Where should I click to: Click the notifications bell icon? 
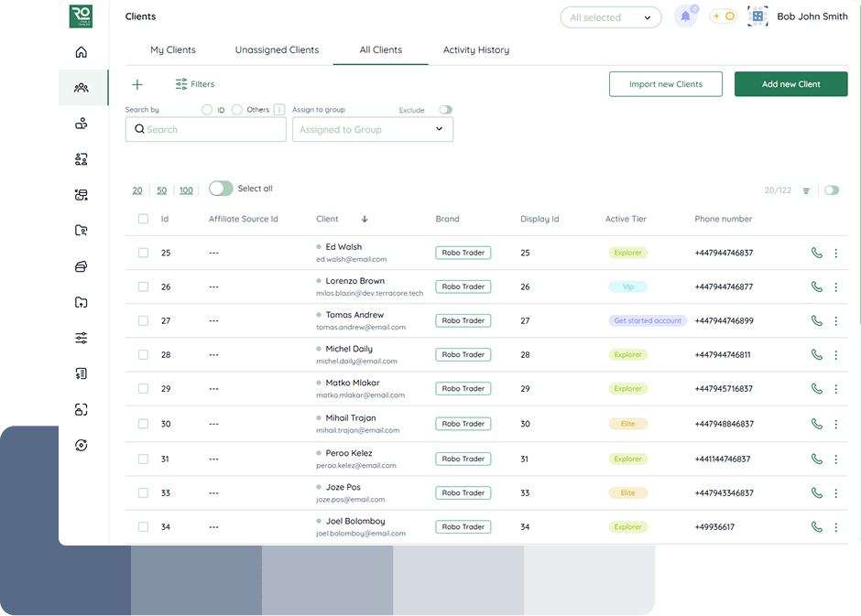[x=685, y=16]
